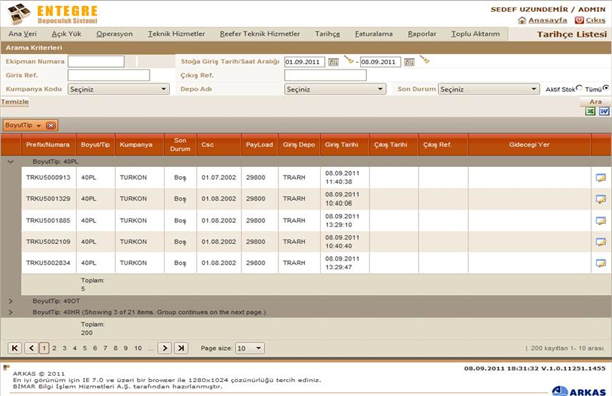Go to next page arrow
The image size is (612, 396).
tap(165, 348)
